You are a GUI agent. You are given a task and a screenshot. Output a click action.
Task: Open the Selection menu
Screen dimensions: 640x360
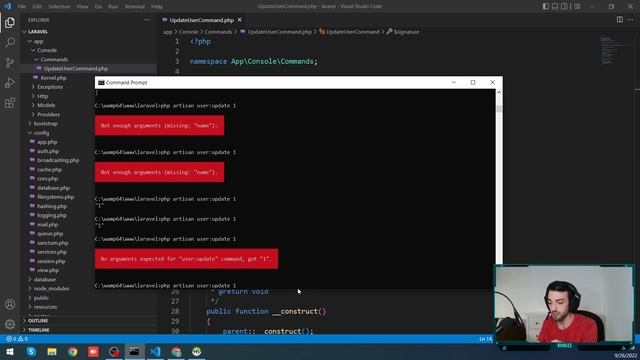(x=59, y=7)
